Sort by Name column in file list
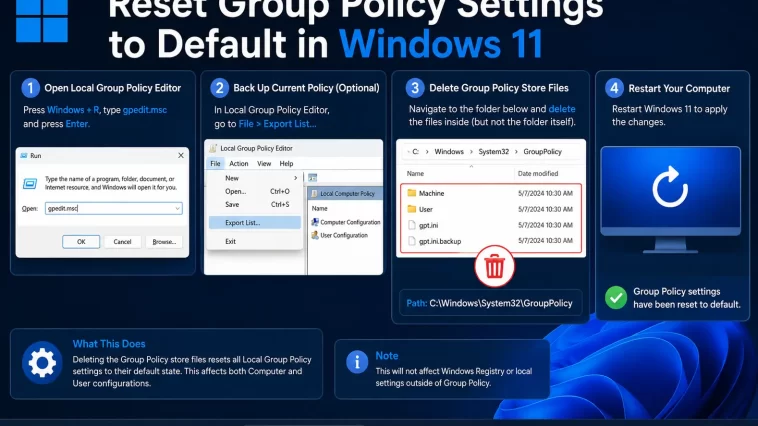The height and width of the screenshot is (426, 758). tap(415, 173)
